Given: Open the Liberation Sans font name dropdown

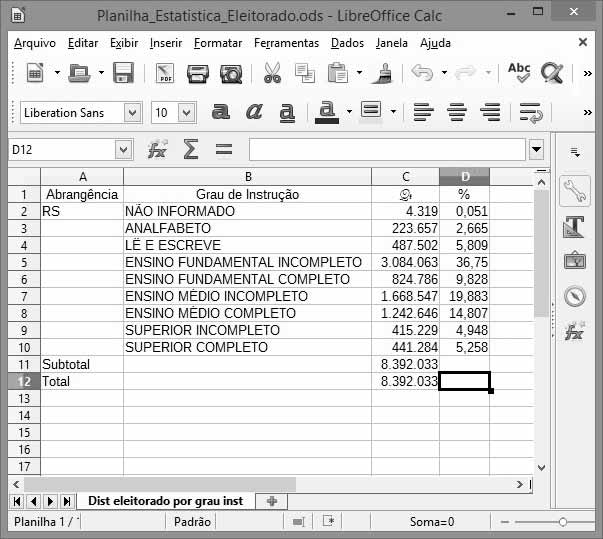Looking at the screenshot, I should pyautogui.click(x=133, y=113).
